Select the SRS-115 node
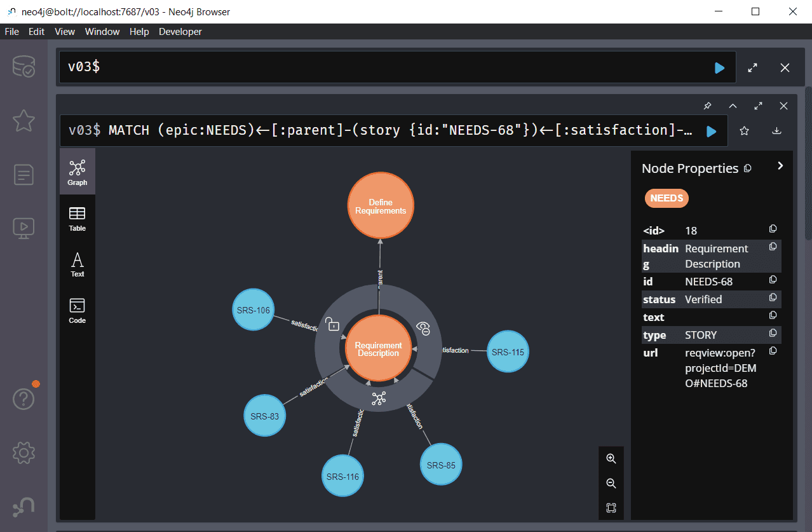Viewport: 812px width, 532px height. pos(508,351)
